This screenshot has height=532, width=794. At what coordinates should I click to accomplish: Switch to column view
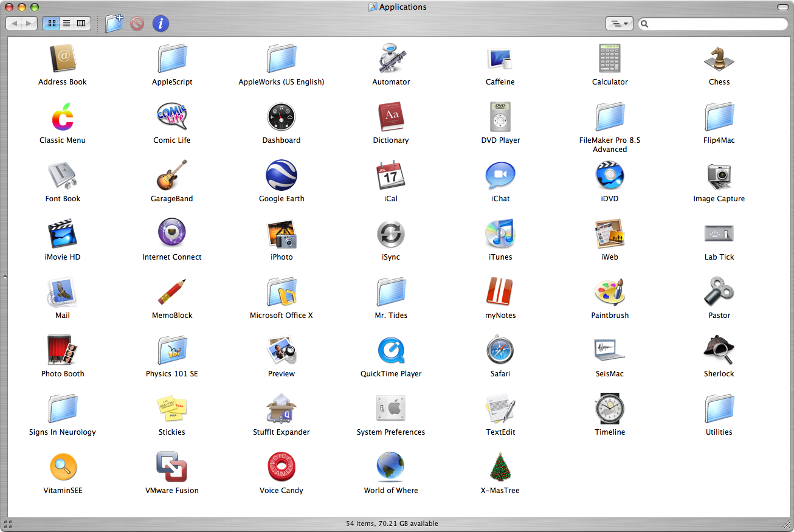coord(81,23)
